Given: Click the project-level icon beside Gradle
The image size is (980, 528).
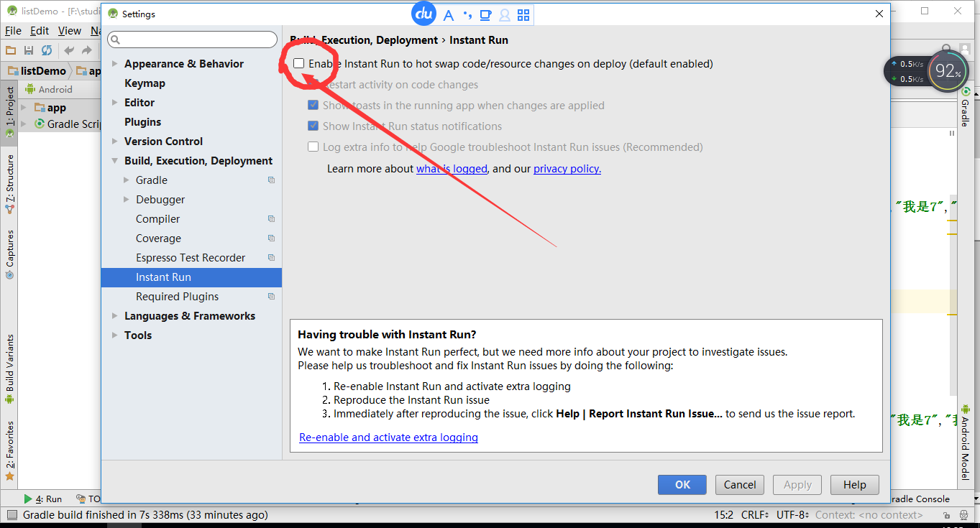Looking at the screenshot, I should pos(271,180).
